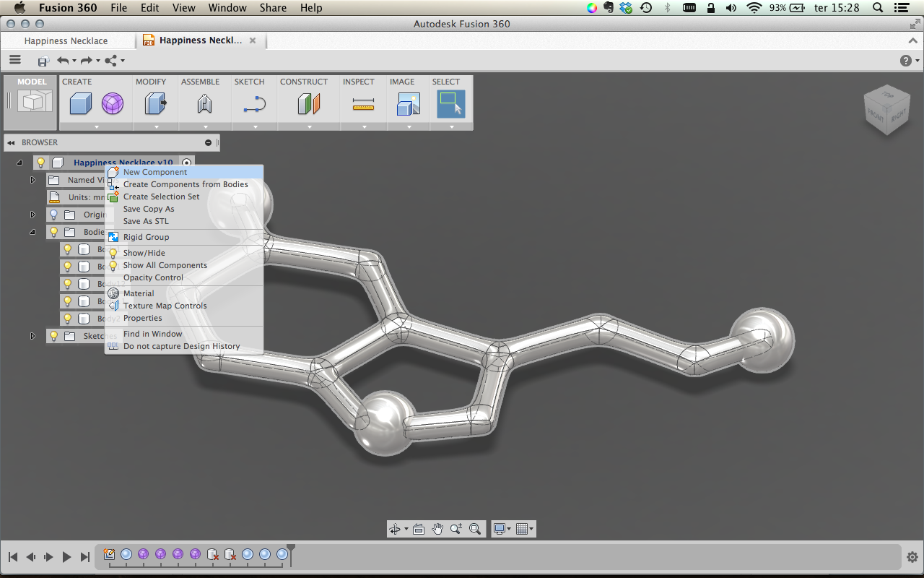Viewport: 924px width, 578px height.
Task: Click the Save icon in toolbar
Action: [43, 61]
